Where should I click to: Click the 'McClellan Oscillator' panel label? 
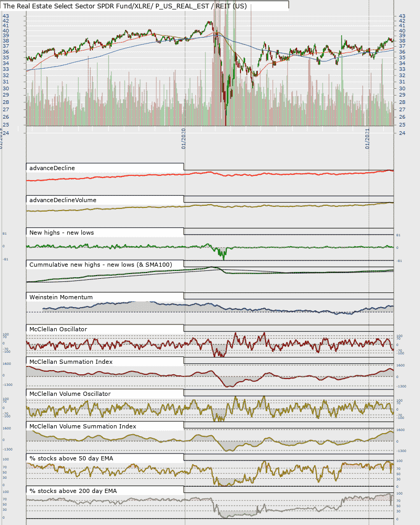pos(58,330)
